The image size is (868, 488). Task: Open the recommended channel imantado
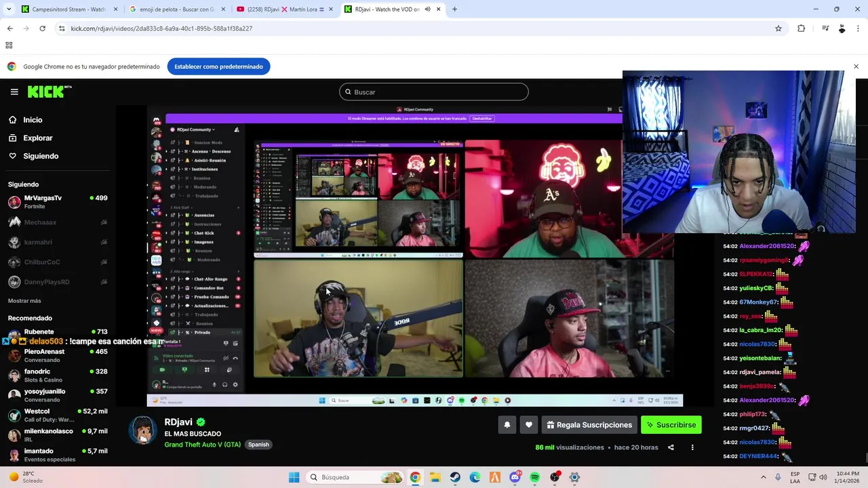58,455
